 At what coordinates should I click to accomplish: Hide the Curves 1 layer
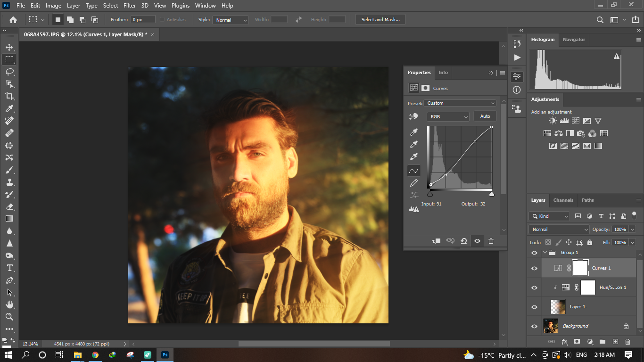click(x=534, y=268)
